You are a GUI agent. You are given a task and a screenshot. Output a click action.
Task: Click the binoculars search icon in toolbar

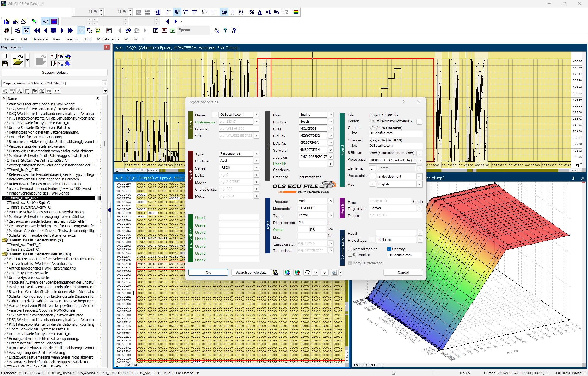click(x=128, y=30)
